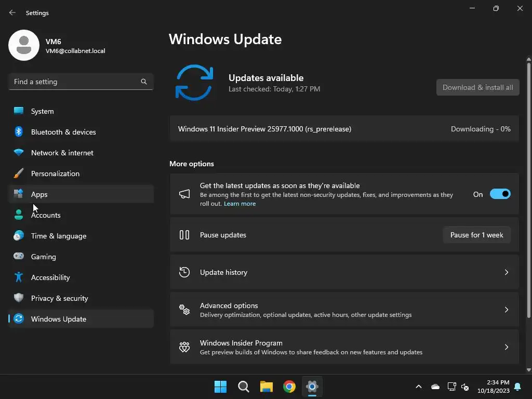Click the clock icon beside Update history
This screenshot has height=399, width=532.
pos(184,272)
